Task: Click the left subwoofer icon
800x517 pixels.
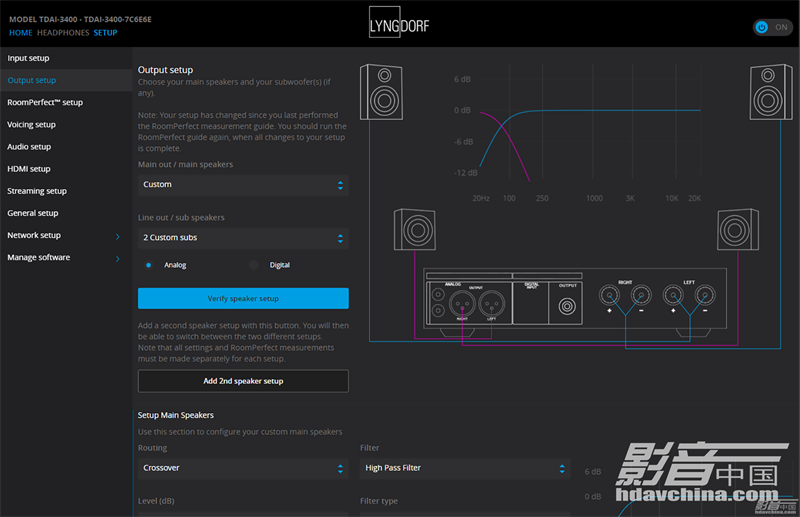Action: [x=415, y=230]
